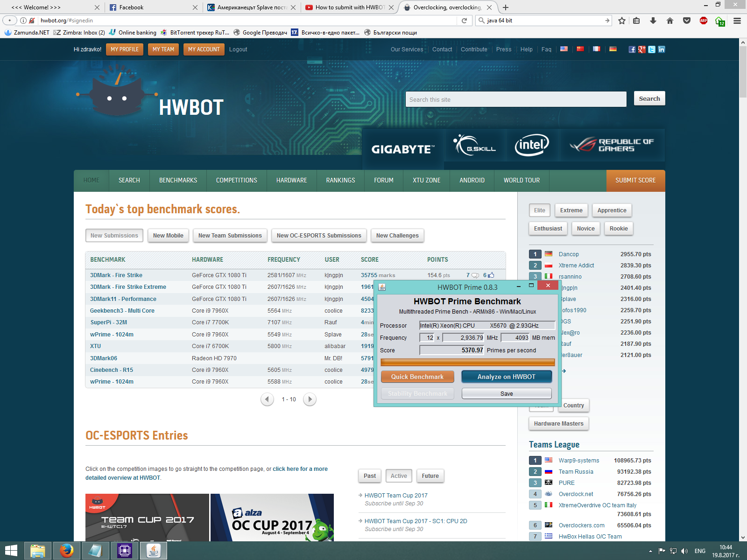Viewport: 747px width, 560px height.
Task: Select the Enthusiast league filter
Action: pos(548,229)
